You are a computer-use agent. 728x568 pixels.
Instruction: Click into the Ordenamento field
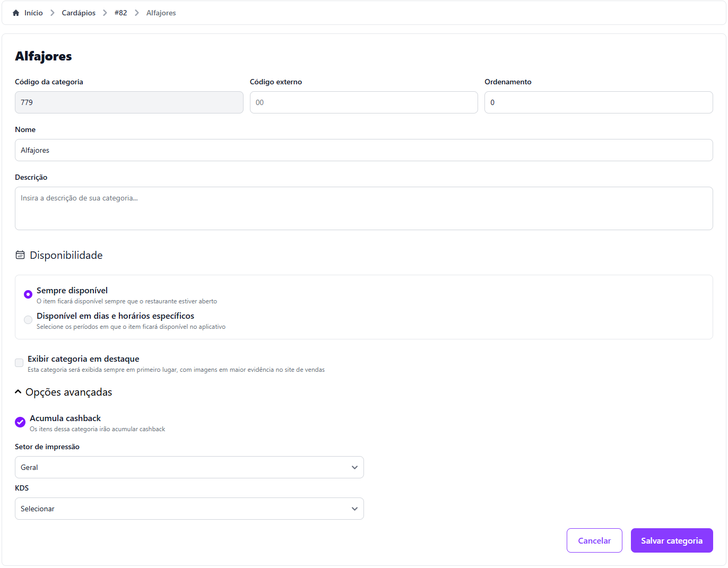click(x=598, y=102)
